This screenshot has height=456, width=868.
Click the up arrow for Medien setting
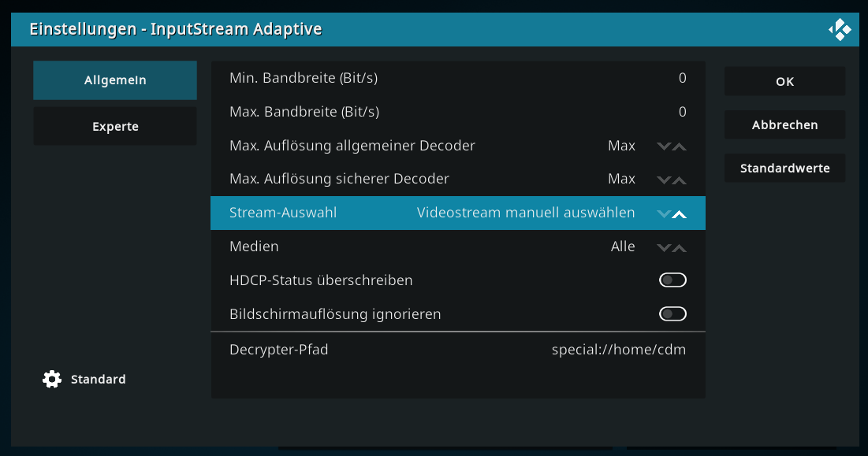(x=680, y=247)
